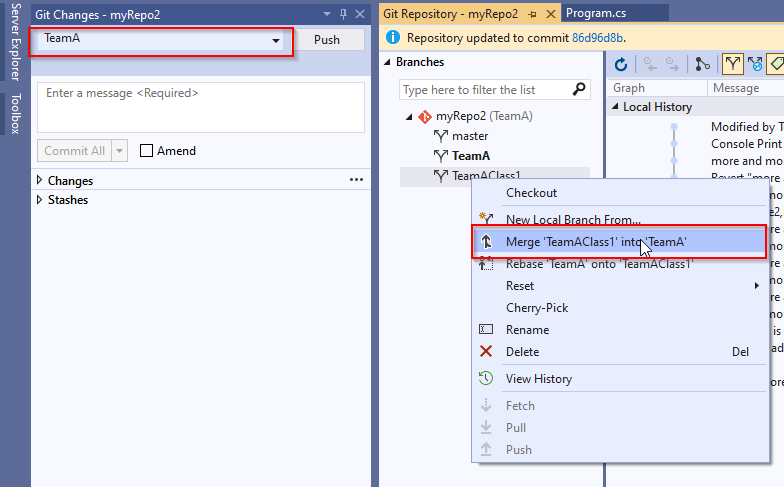
Task: Select Rebase 'TeamA' onto 'TeamAClass1'
Action: [x=620, y=264]
